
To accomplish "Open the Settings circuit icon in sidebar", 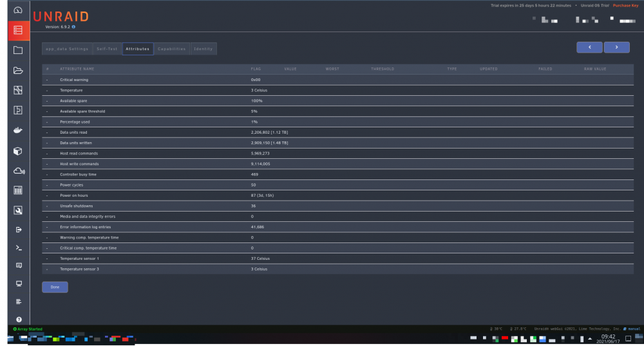I will pos(18,90).
